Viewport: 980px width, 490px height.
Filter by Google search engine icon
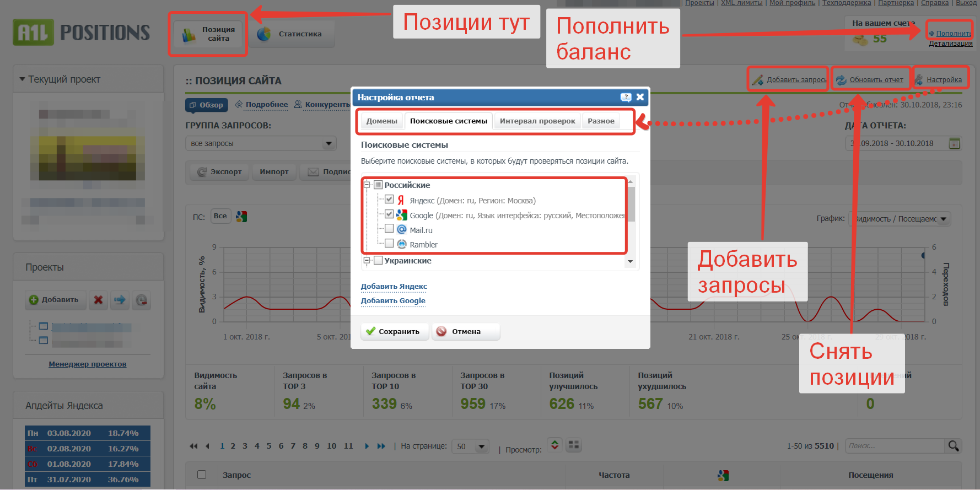[x=241, y=217]
